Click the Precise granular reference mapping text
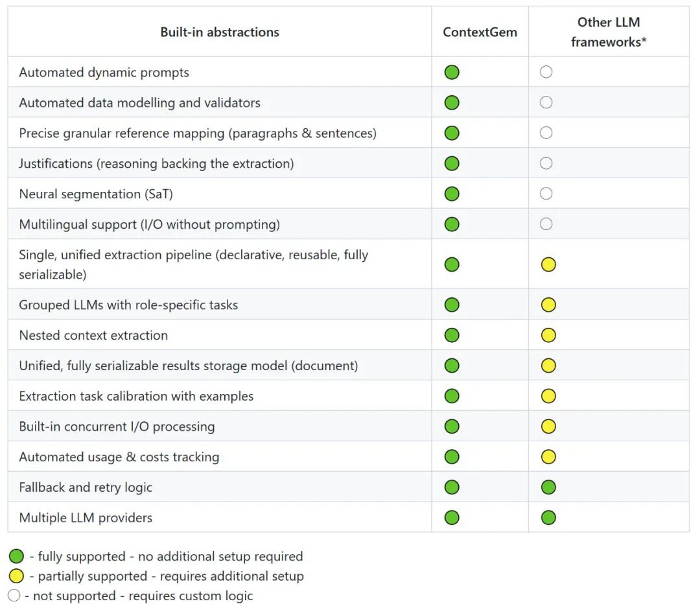 point(198,133)
